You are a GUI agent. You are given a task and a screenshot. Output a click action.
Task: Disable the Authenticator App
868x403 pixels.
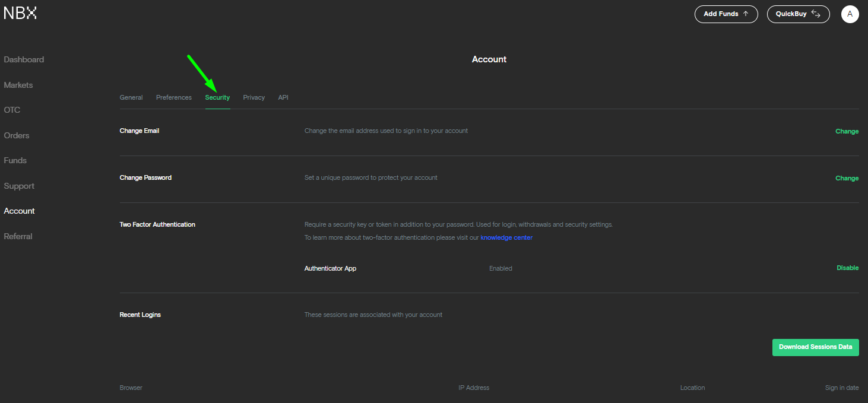(847, 268)
